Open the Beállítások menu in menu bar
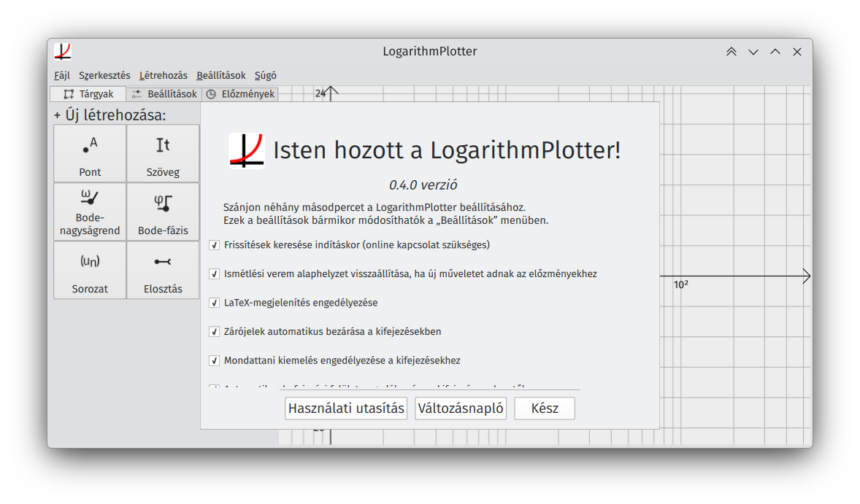Screen dimensions: 860x504 (221, 76)
